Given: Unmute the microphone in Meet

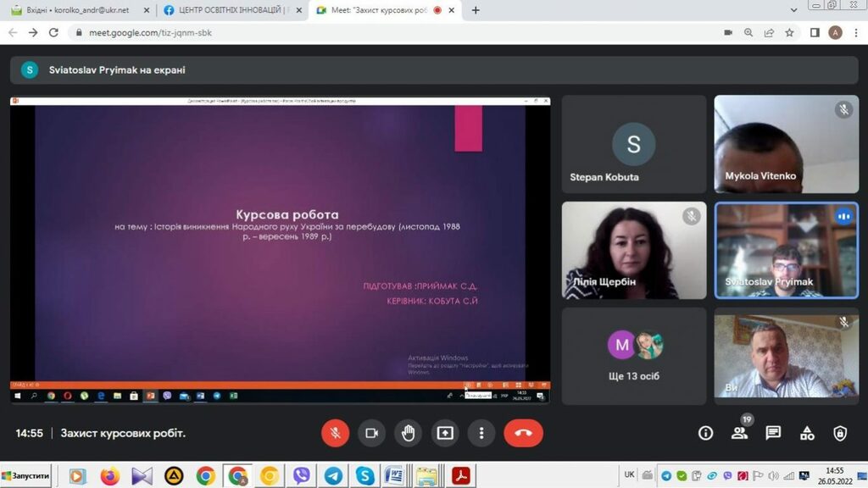Looking at the screenshot, I should point(335,433).
